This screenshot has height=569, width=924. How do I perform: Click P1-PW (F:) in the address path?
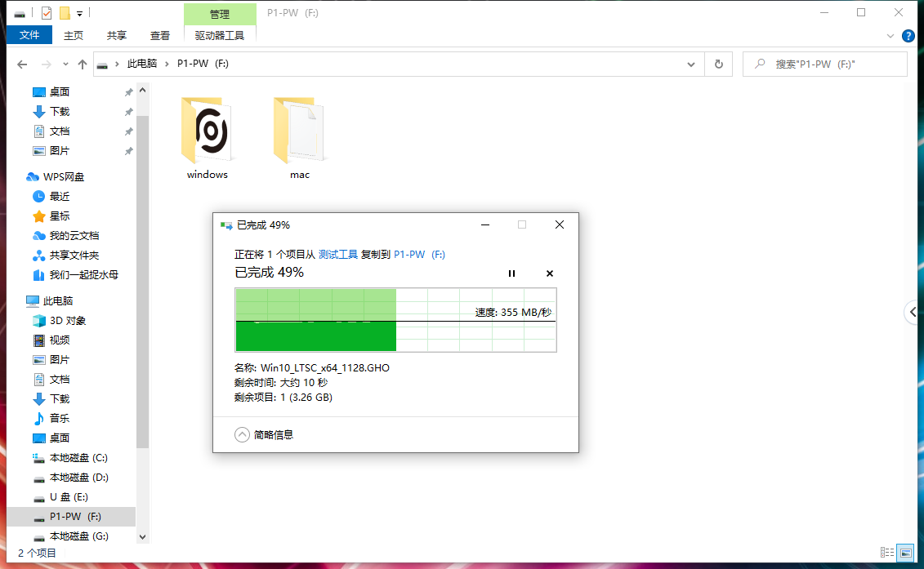pos(203,64)
